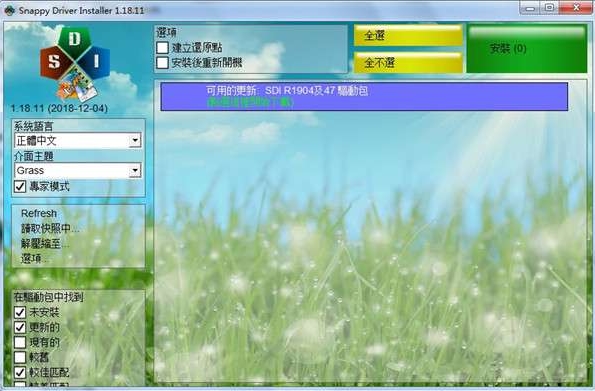Uncheck the 專家模式 checkbox

coord(20,186)
